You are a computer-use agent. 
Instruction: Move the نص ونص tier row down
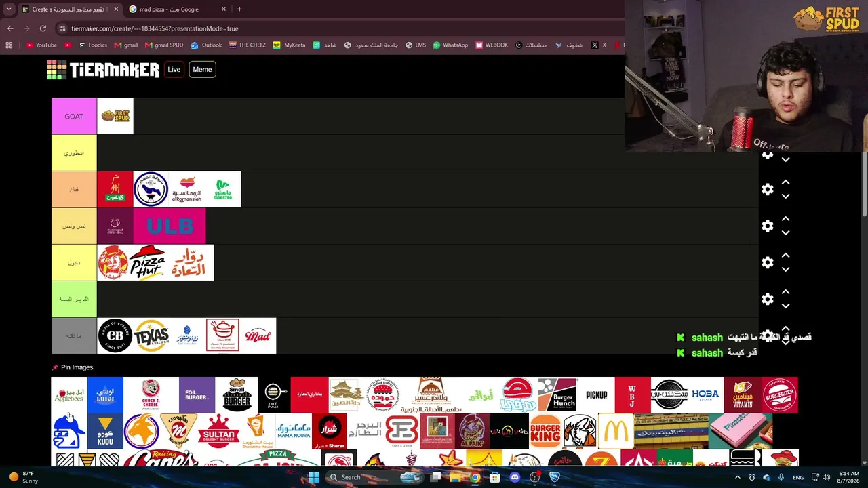(x=785, y=233)
